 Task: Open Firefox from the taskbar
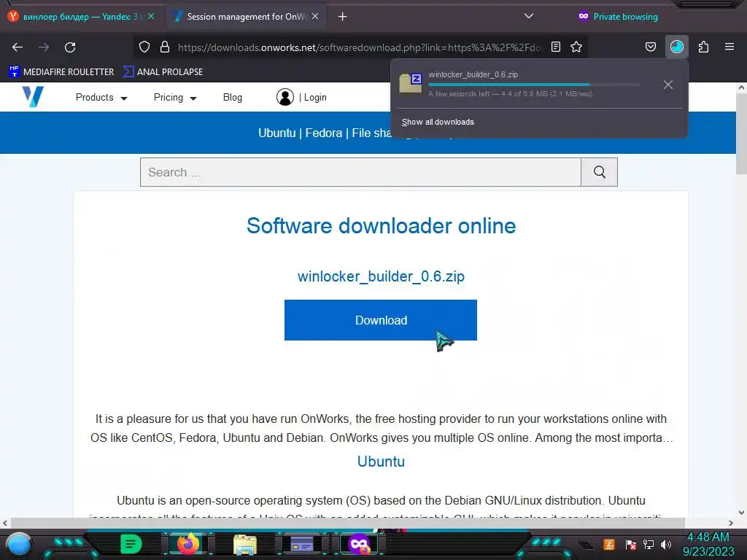click(187, 544)
